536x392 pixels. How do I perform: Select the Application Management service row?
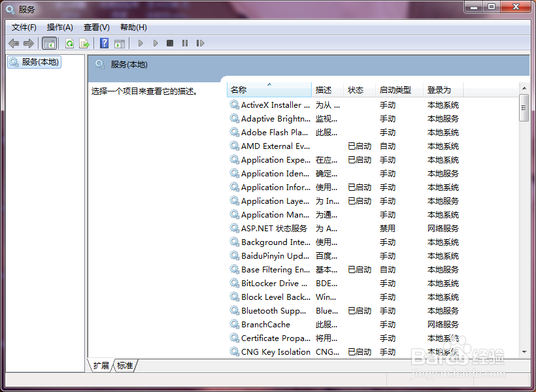[x=345, y=215]
